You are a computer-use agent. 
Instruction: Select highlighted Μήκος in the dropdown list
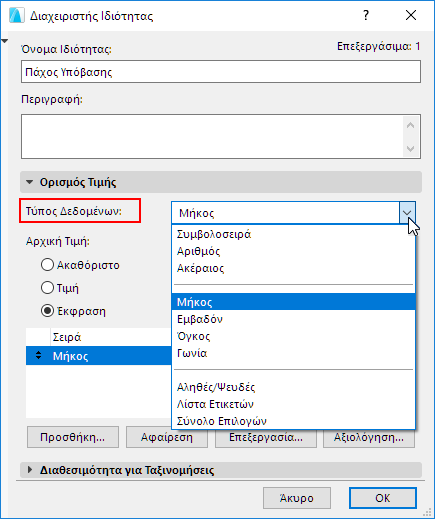tap(293, 302)
